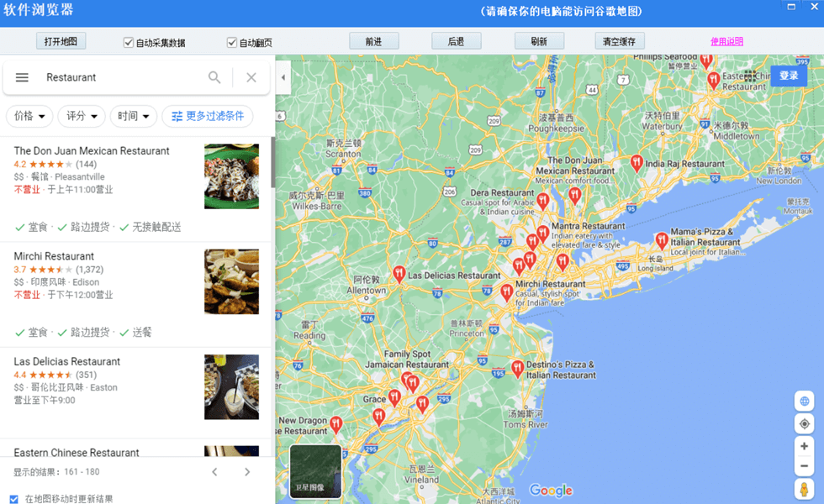Select the Mirchi Restaurant map pin
The height and width of the screenshot is (504, 824).
pyautogui.click(x=506, y=292)
